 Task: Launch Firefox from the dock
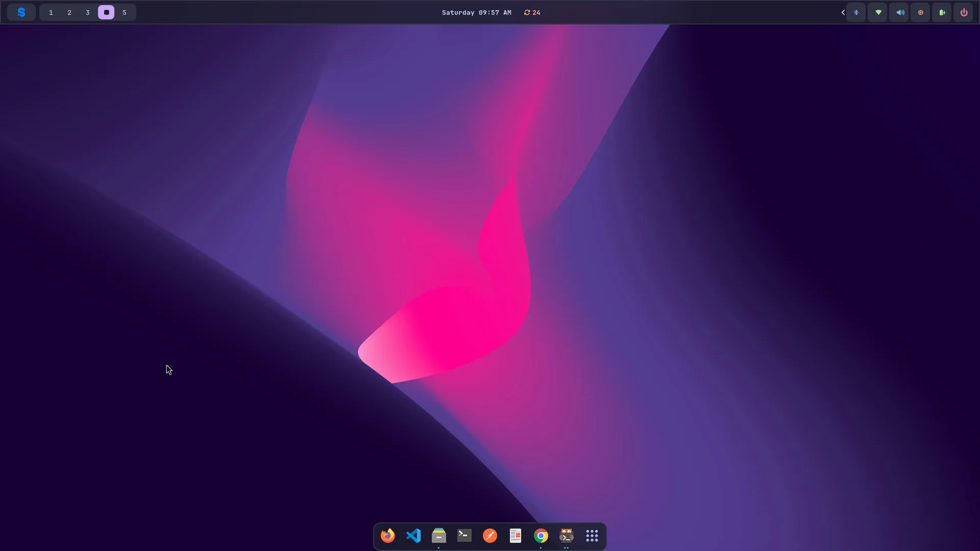pyautogui.click(x=388, y=536)
